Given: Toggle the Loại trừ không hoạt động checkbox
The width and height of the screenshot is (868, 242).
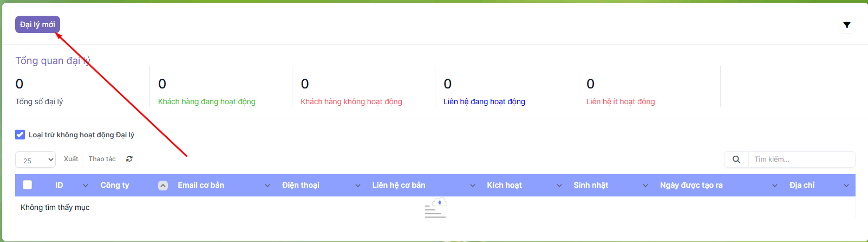Looking at the screenshot, I should click(x=20, y=135).
